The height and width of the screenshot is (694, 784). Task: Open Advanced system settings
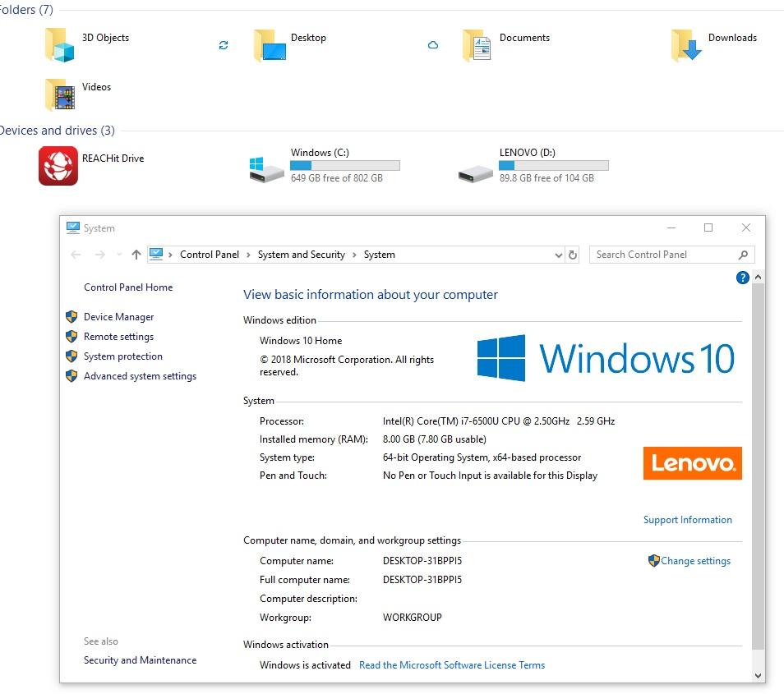click(140, 375)
